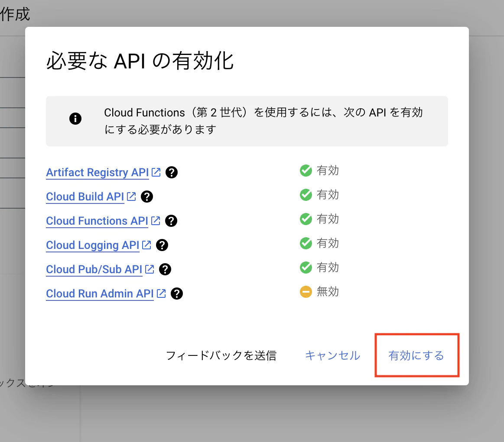Open the Cloud Pub/Sub API link
Viewport: 504px width, 442px height.
94,269
